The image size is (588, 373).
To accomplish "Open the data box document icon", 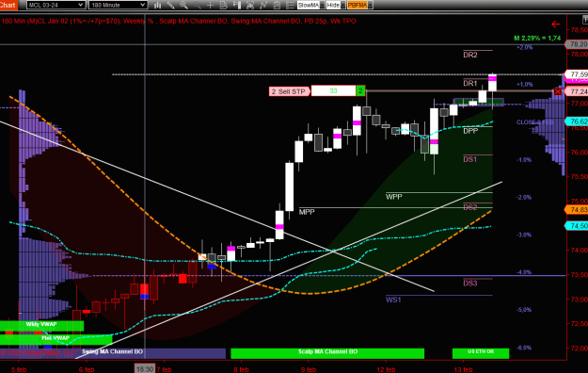I will click(224, 5).
